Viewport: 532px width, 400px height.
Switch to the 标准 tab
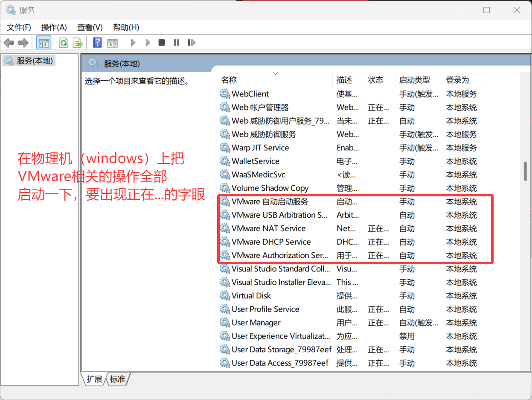118,379
